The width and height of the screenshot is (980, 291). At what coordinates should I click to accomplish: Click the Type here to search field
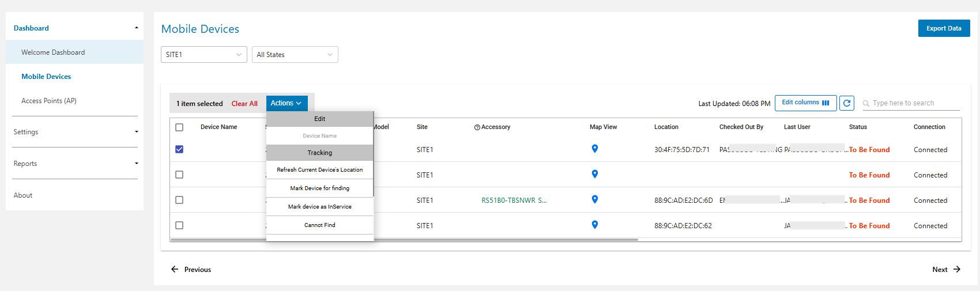tap(914, 103)
